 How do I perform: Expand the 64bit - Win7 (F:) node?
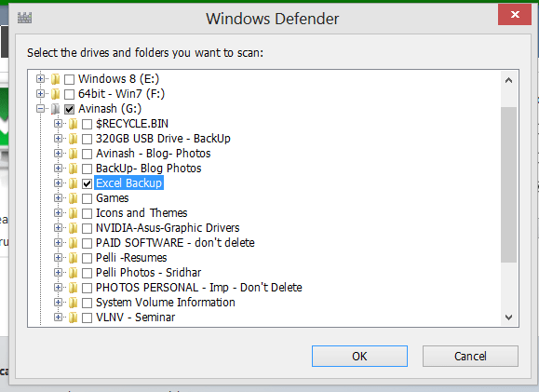pos(41,93)
